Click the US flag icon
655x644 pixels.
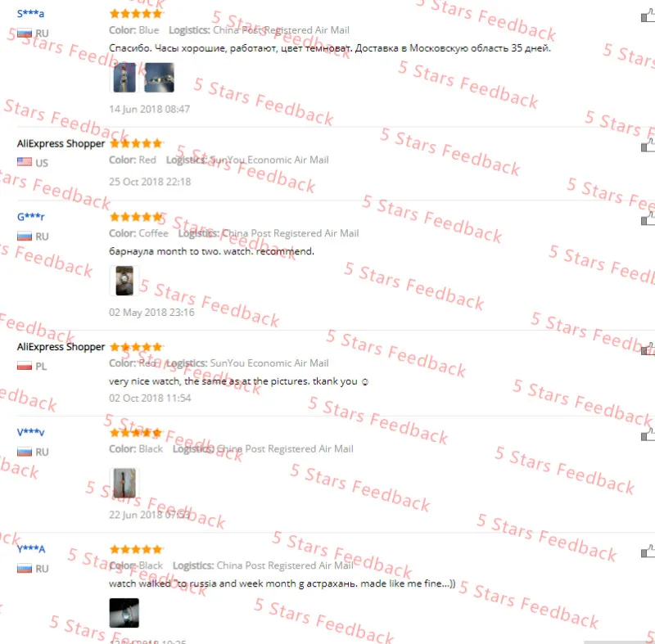click(x=25, y=162)
